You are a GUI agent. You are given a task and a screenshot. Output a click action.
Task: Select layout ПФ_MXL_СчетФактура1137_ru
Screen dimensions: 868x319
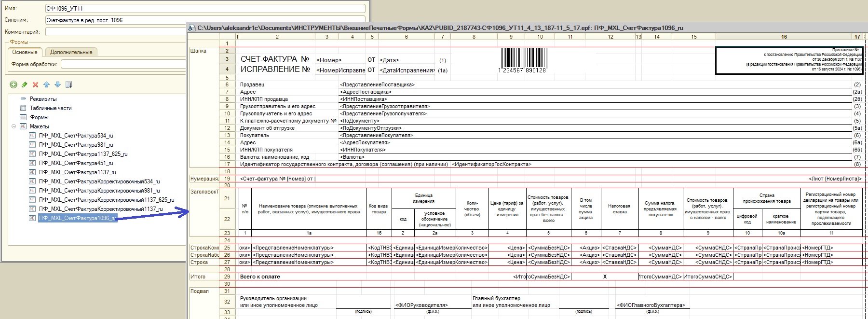[78, 172]
